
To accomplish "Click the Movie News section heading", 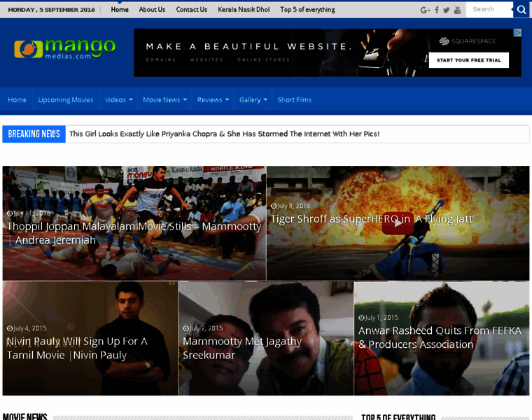I will (24, 416).
